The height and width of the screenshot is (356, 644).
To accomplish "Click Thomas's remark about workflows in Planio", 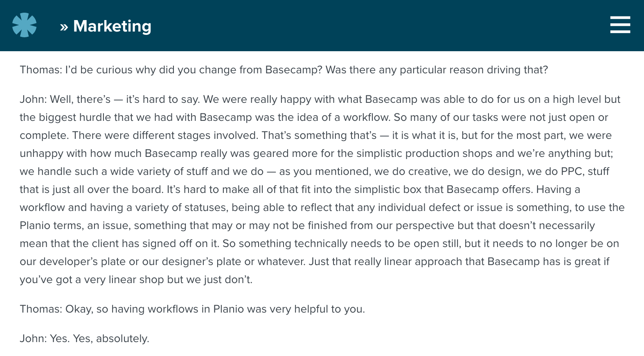I will (192, 309).
